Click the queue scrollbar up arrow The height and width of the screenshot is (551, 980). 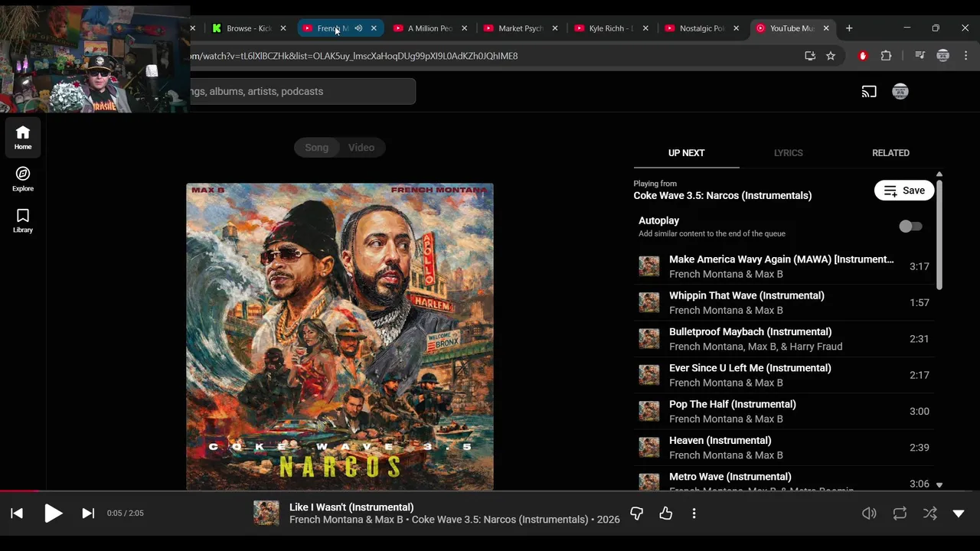point(939,174)
